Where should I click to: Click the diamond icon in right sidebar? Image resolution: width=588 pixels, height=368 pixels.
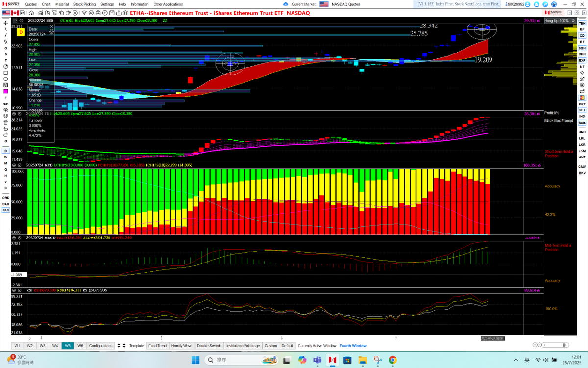pos(582,73)
